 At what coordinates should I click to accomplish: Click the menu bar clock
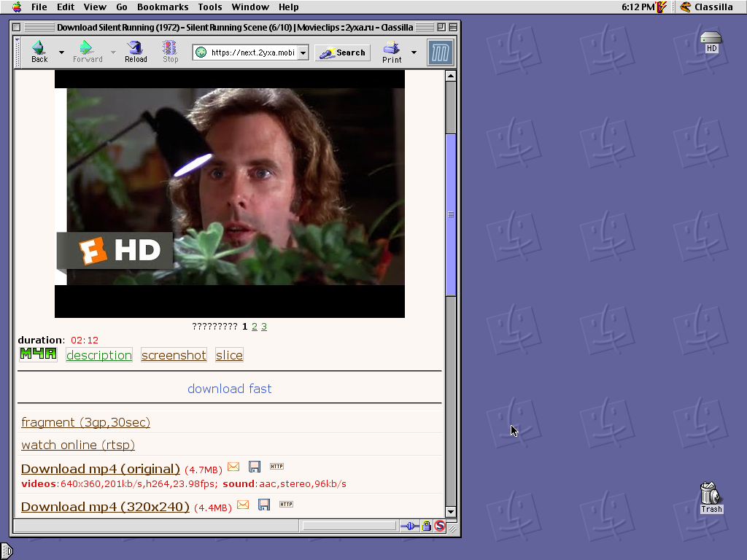click(x=638, y=7)
